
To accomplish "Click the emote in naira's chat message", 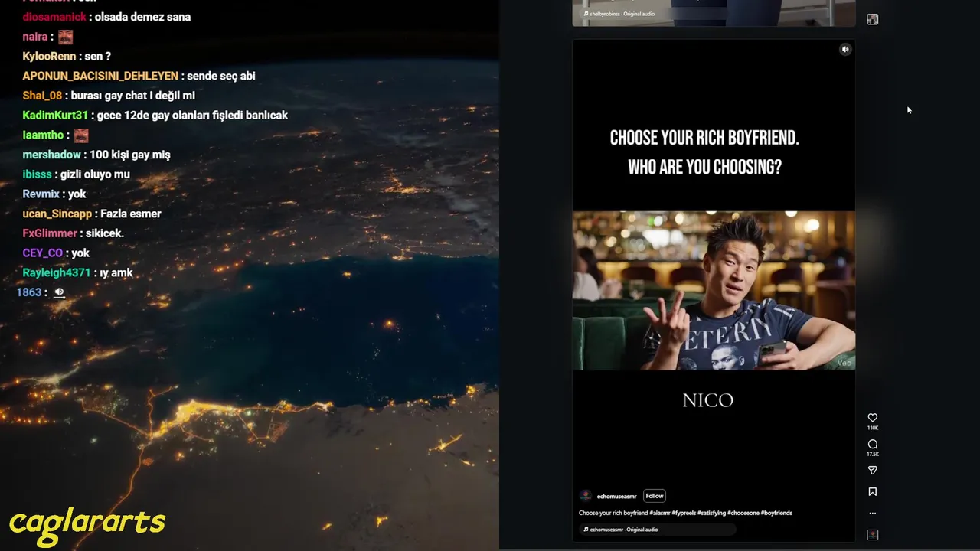I will [x=65, y=37].
